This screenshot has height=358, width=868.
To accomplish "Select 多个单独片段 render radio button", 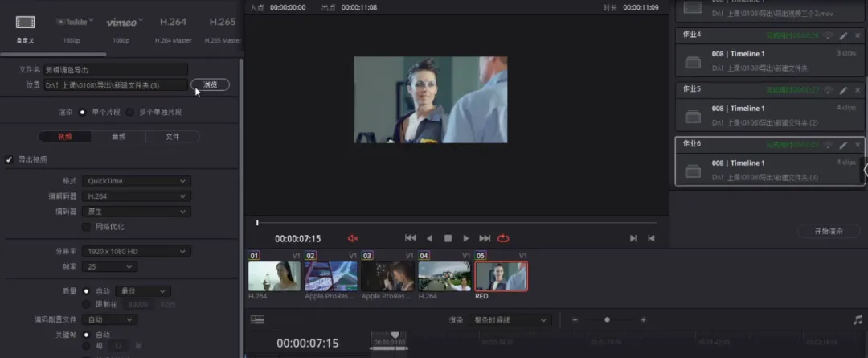I will coord(130,112).
